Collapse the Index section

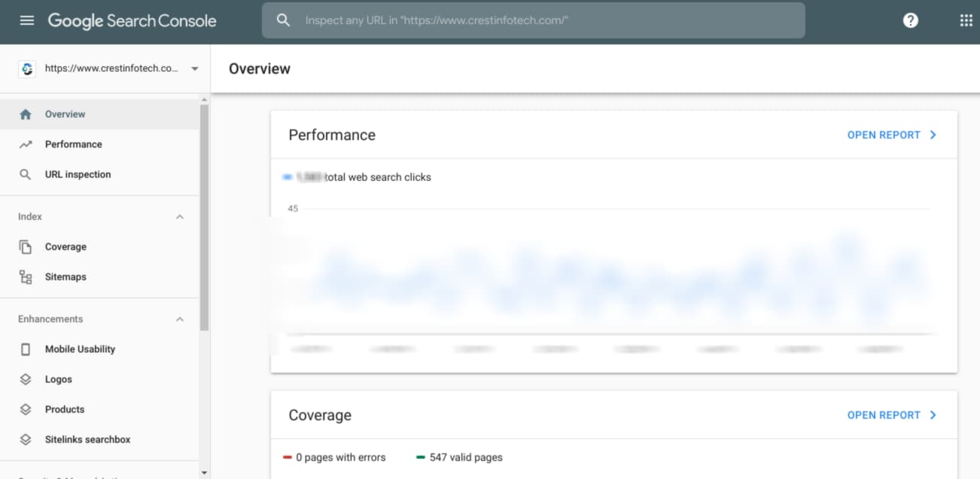[x=180, y=217]
